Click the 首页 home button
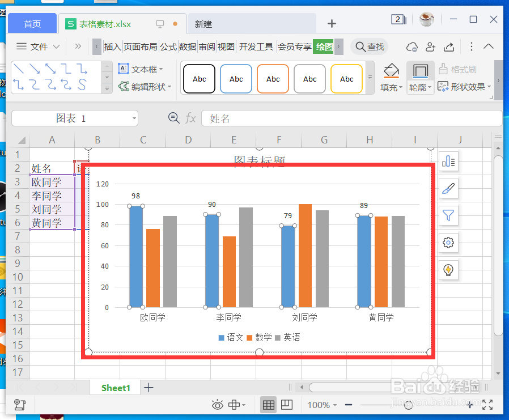The height and width of the screenshot is (420, 509). point(32,23)
